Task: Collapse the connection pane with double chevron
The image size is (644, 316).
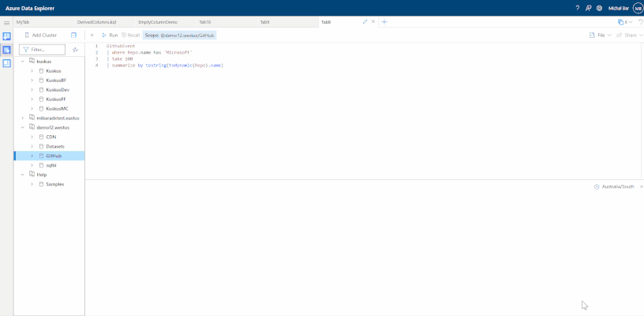Action: point(92,36)
